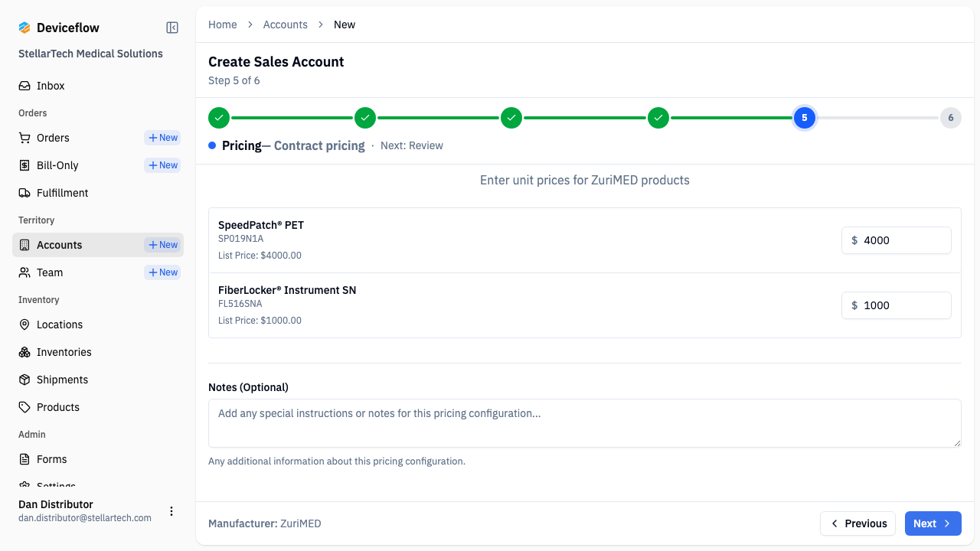Click inside the Notes text area
Screen dimensions: 980x551
(584, 422)
